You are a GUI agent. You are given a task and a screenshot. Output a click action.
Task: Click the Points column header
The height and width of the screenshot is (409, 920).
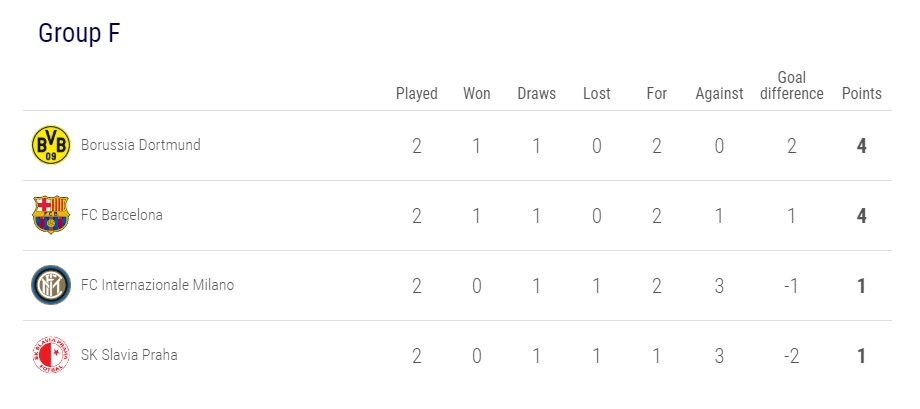pyautogui.click(x=862, y=93)
